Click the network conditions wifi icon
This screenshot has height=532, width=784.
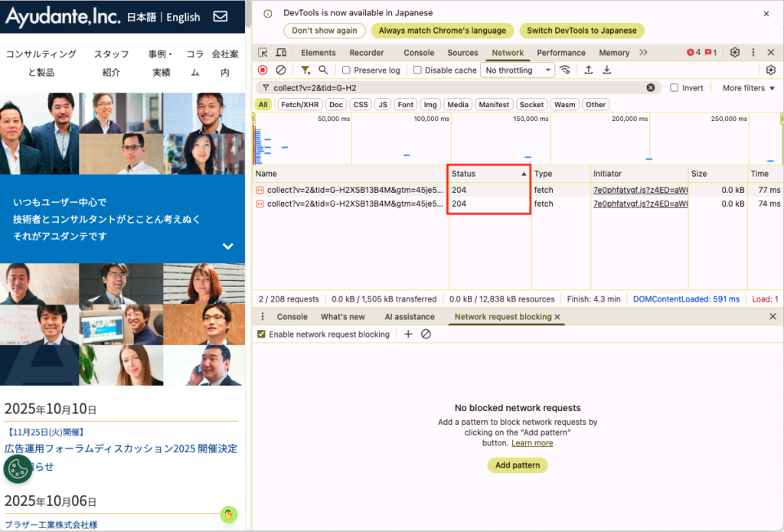[x=565, y=70]
